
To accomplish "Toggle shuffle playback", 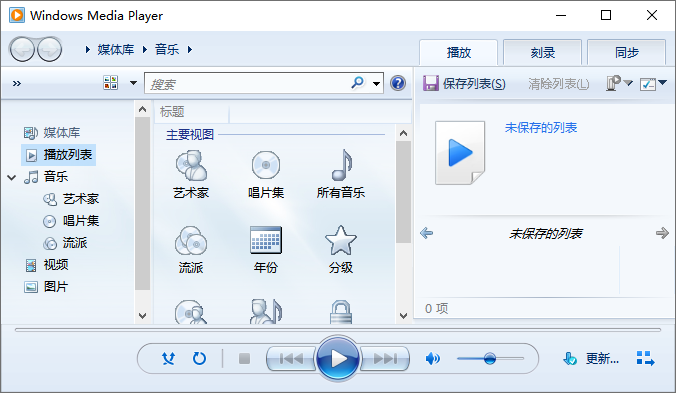I will (x=169, y=359).
